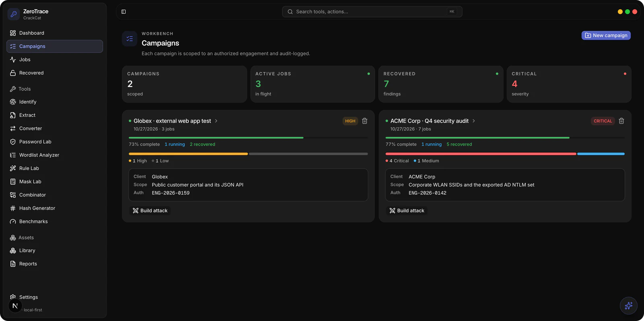Click the Converter arrows icon
644x321 pixels.
[13, 128]
